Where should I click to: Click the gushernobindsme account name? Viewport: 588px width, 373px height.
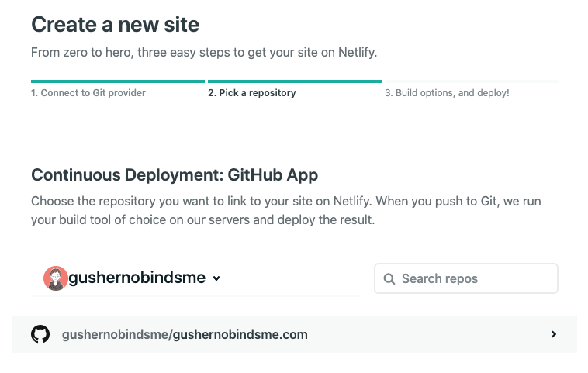tap(137, 278)
